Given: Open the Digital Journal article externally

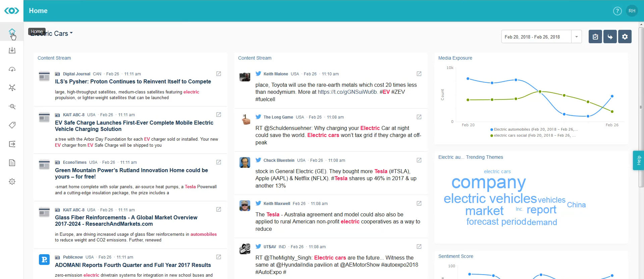Looking at the screenshot, I should (x=219, y=74).
